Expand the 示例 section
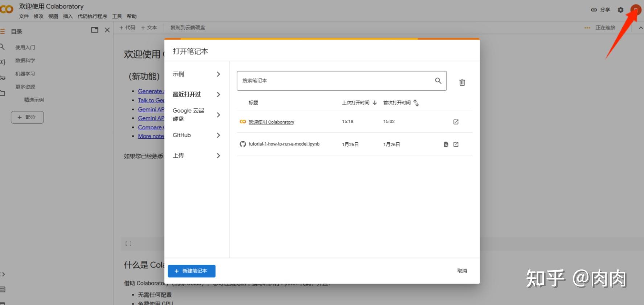This screenshot has width=644, height=305. pyautogui.click(x=196, y=74)
